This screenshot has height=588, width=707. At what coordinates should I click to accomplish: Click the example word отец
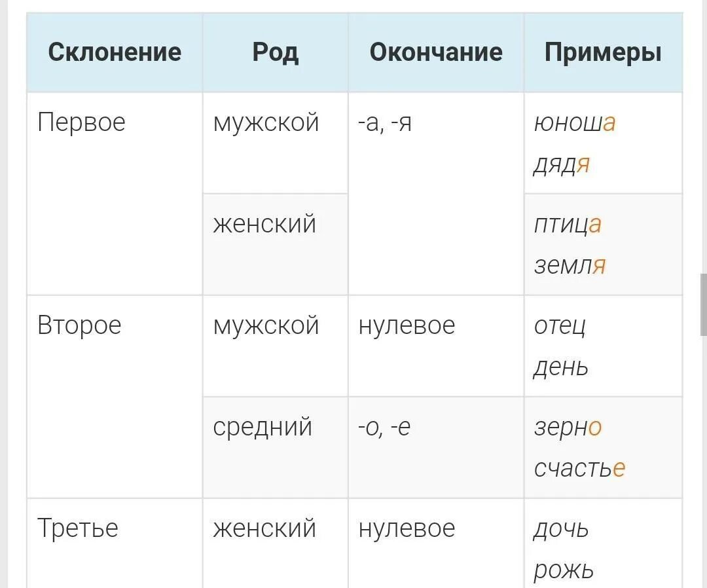coord(560,326)
